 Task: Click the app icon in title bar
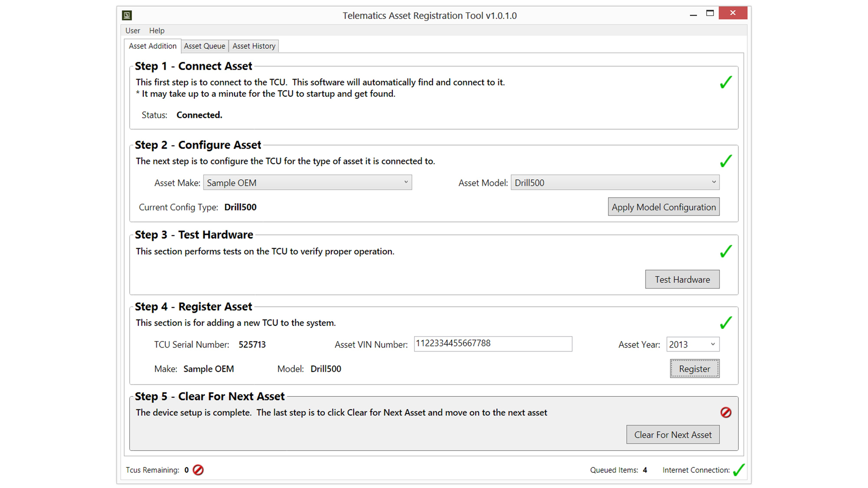127,15
